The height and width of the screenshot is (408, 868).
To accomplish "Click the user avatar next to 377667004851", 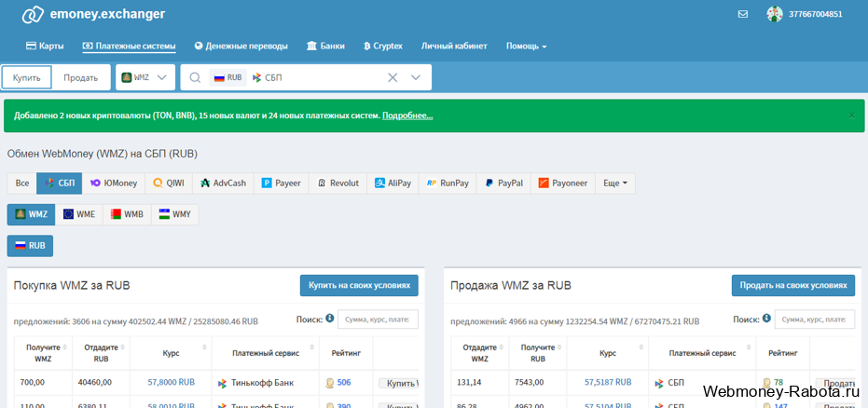I will [775, 14].
